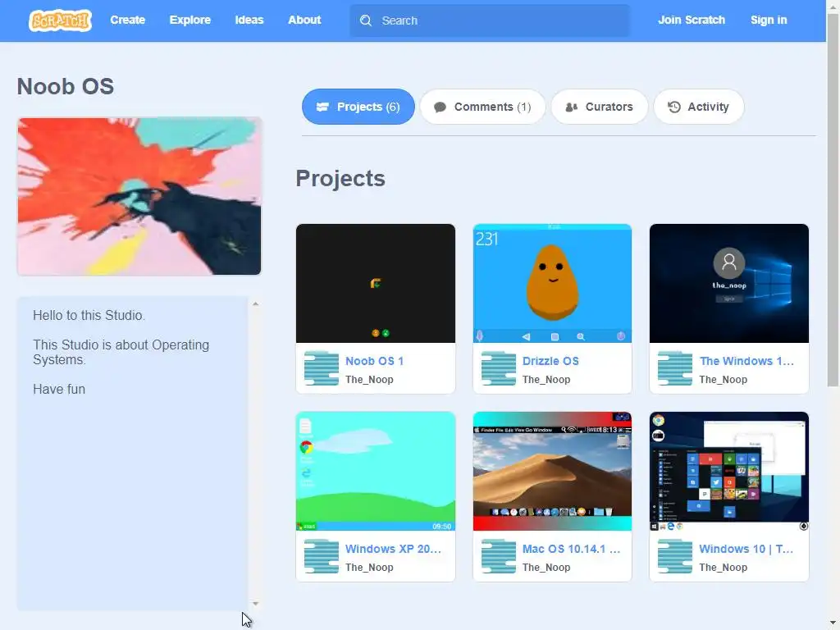Switch to the Comments (1) tab
Image resolution: width=840 pixels, height=630 pixels.
[x=482, y=107]
